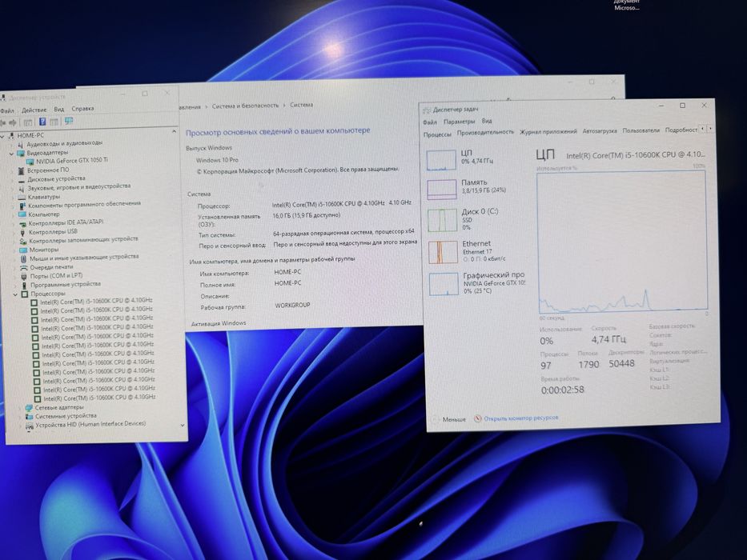Click the NVIDIA GeForce GTX 1050 Ti adapter icon
The image size is (747, 560).
pyautogui.click(x=30, y=162)
